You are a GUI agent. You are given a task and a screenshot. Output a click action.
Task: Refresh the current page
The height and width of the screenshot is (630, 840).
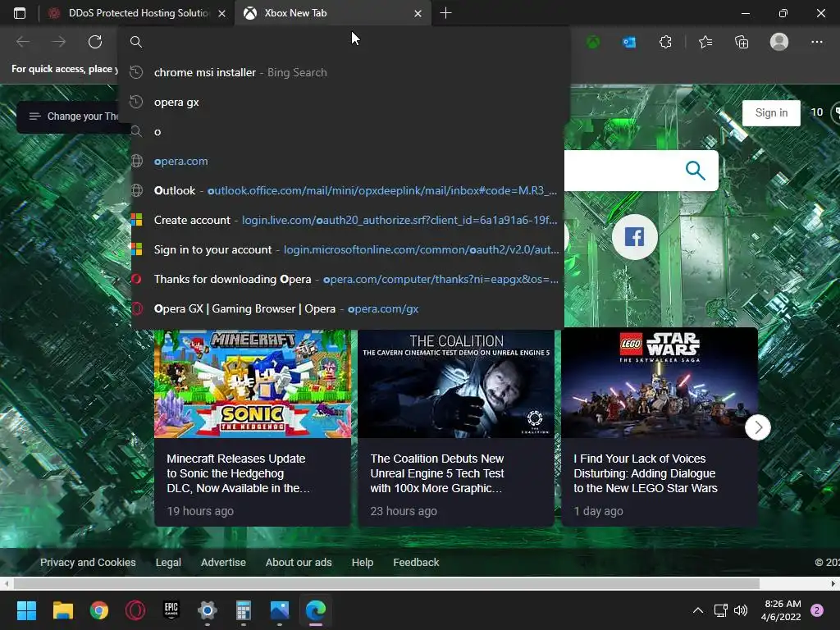(x=95, y=42)
